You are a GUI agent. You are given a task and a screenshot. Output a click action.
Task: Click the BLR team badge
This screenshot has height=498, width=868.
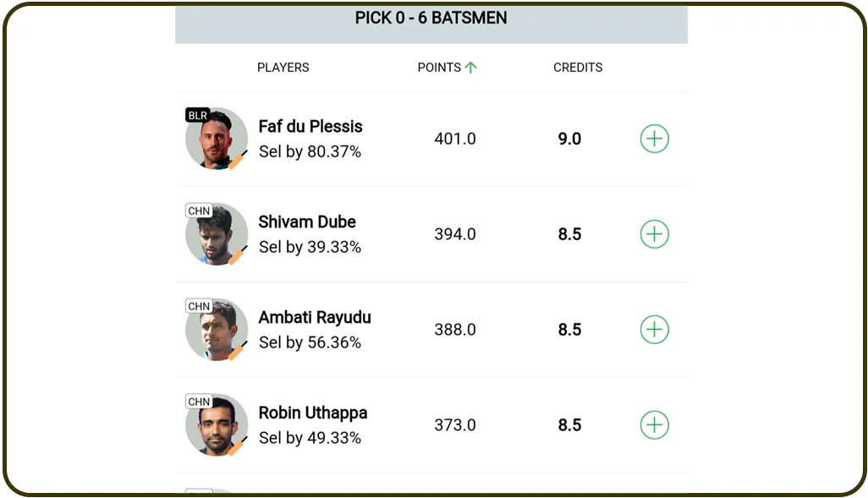coord(198,115)
